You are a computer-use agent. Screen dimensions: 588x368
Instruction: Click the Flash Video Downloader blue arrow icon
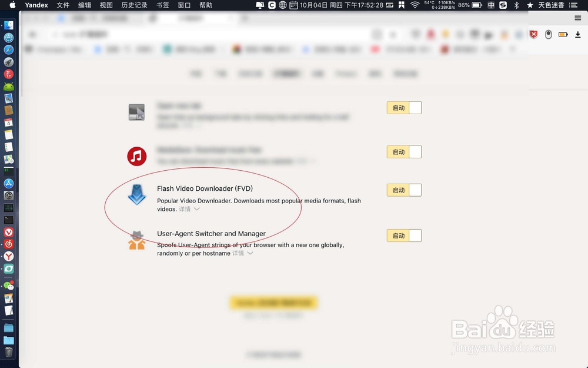point(137,194)
